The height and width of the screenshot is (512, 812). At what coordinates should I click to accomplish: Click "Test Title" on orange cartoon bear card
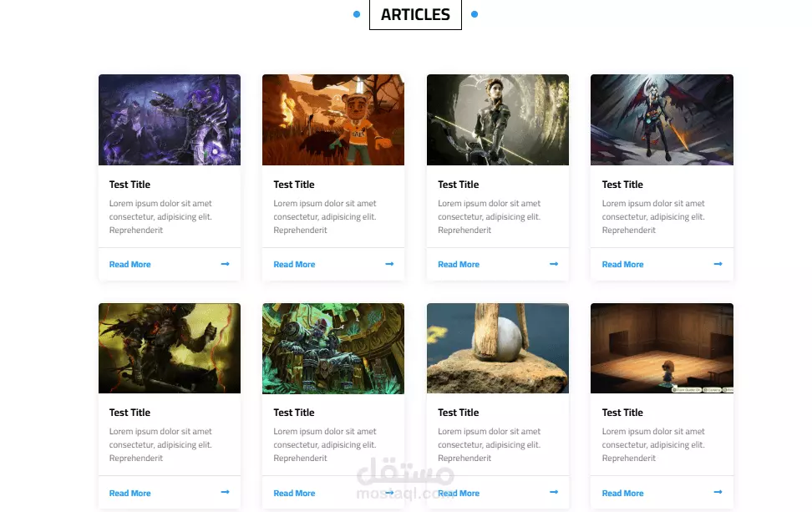294,185
